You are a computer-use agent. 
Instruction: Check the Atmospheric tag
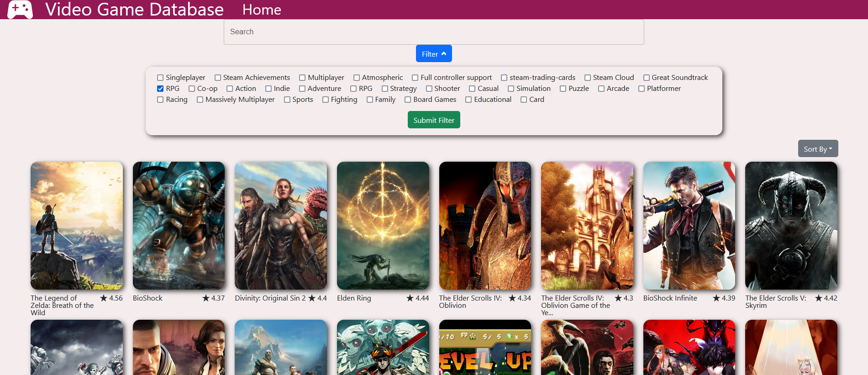tap(357, 78)
